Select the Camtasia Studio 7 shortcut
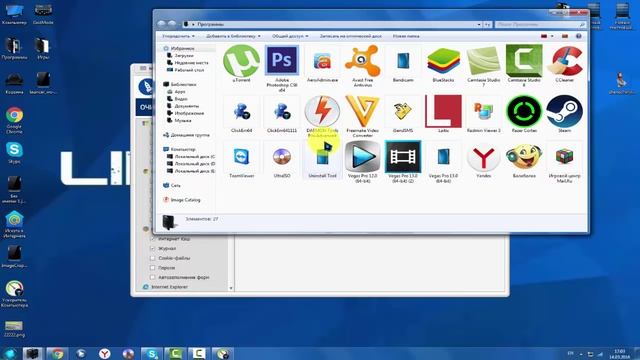 483,61
